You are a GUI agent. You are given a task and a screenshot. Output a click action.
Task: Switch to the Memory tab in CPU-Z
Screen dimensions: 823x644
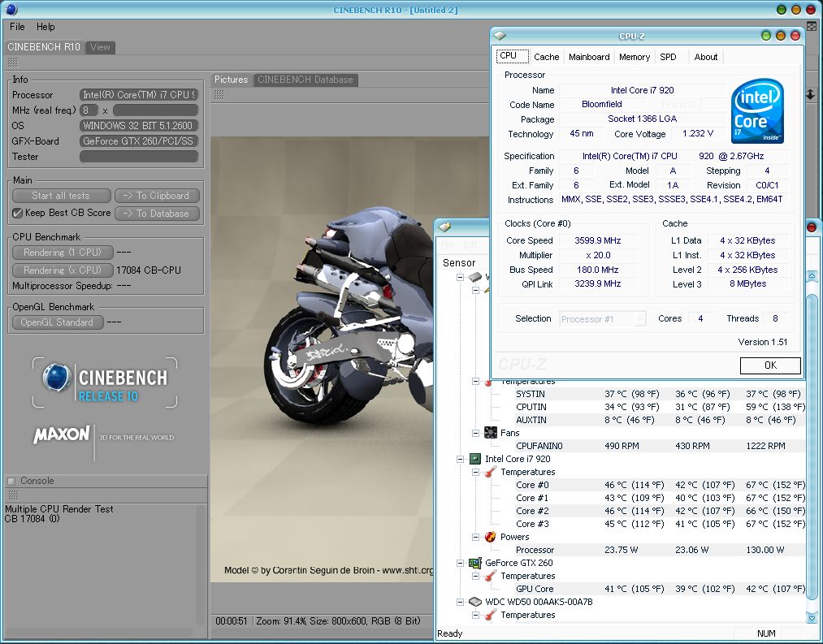pyautogui.click(x=634, y=57)
